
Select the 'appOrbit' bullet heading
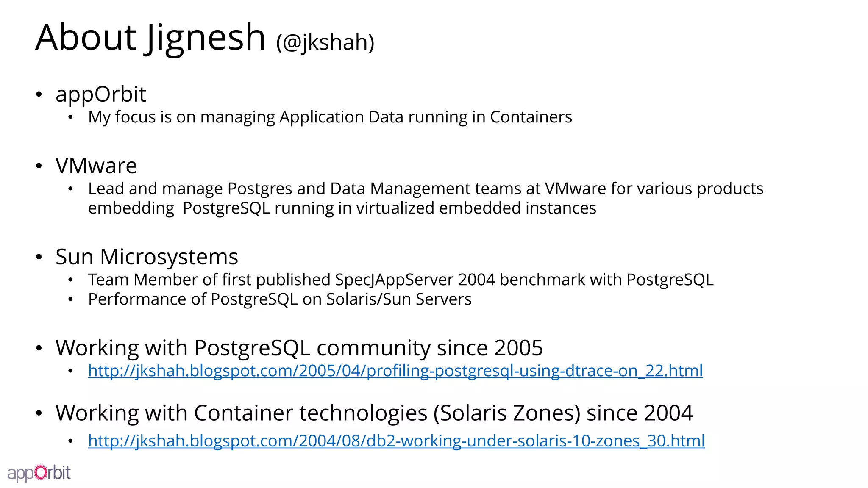100,94
